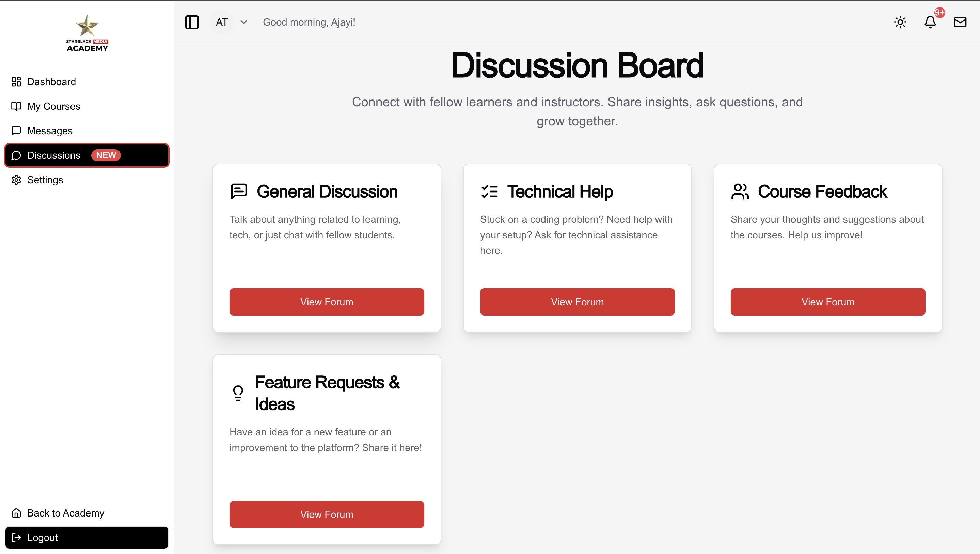View Forum for Technical Help
980x554 pixels.
[577, 302]
